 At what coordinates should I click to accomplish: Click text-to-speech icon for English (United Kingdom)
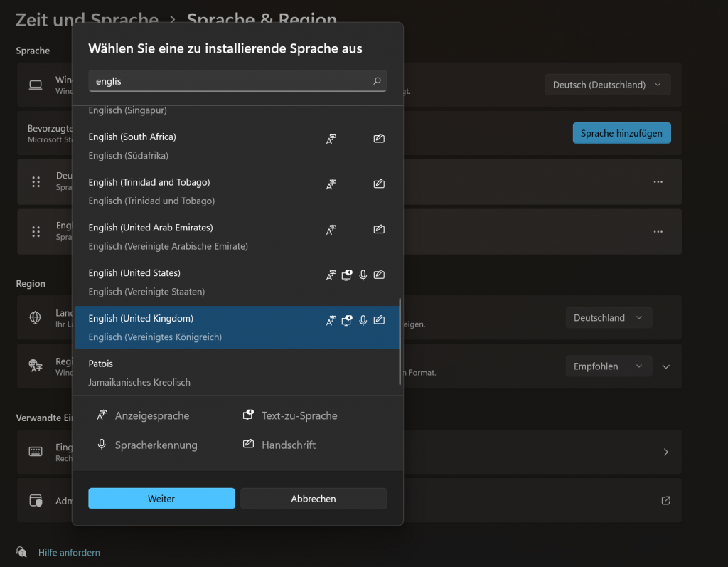tap(347, 320)
